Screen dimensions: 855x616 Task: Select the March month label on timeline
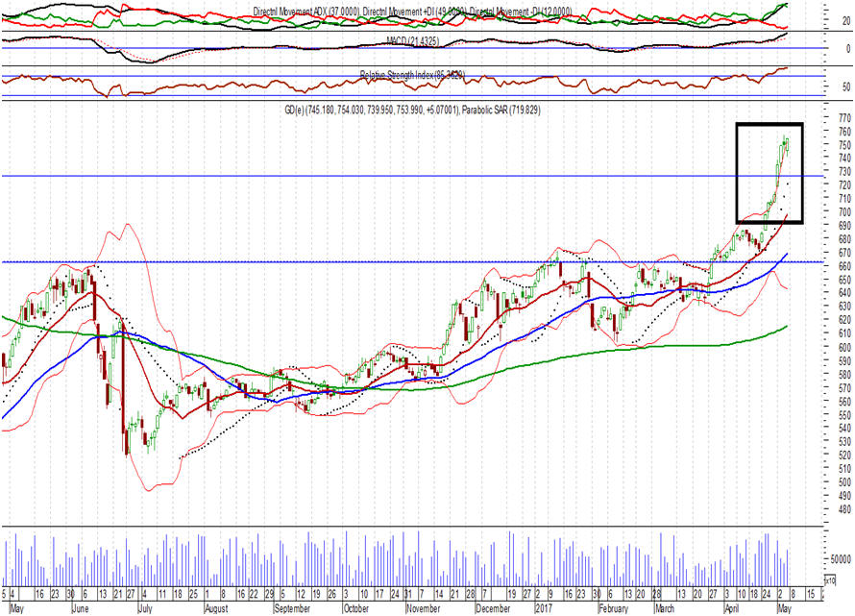click(x=664, y=608)
